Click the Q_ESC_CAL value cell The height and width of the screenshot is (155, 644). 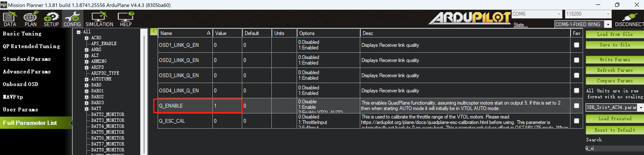coord(227,121)
